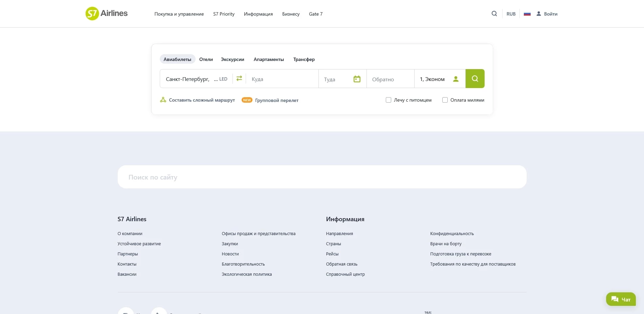Switch to the Отели tab
The height and width of the screenshot is (314, 644).
[x=206, y=59]
